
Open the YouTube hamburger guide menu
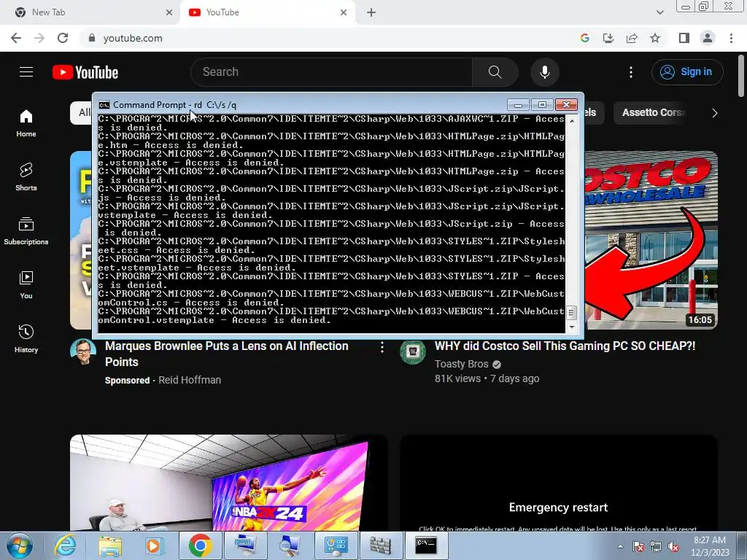click(x=26, y=72)
